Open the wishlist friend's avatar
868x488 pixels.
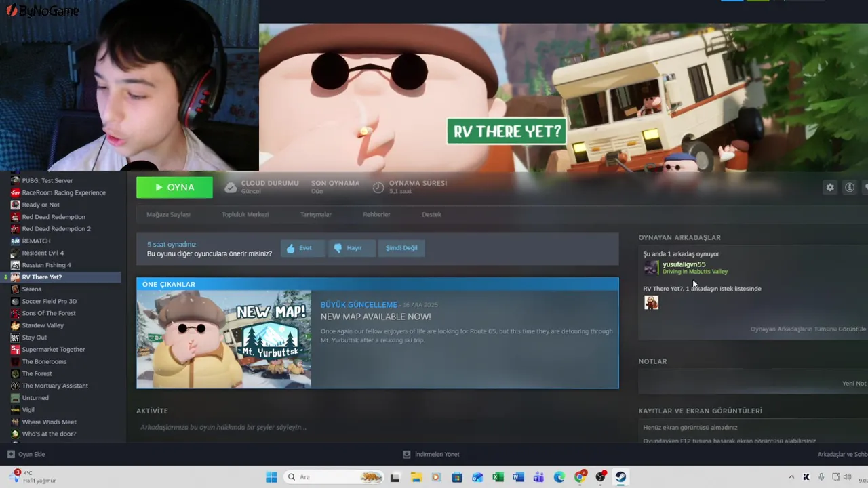click(651, 303)
